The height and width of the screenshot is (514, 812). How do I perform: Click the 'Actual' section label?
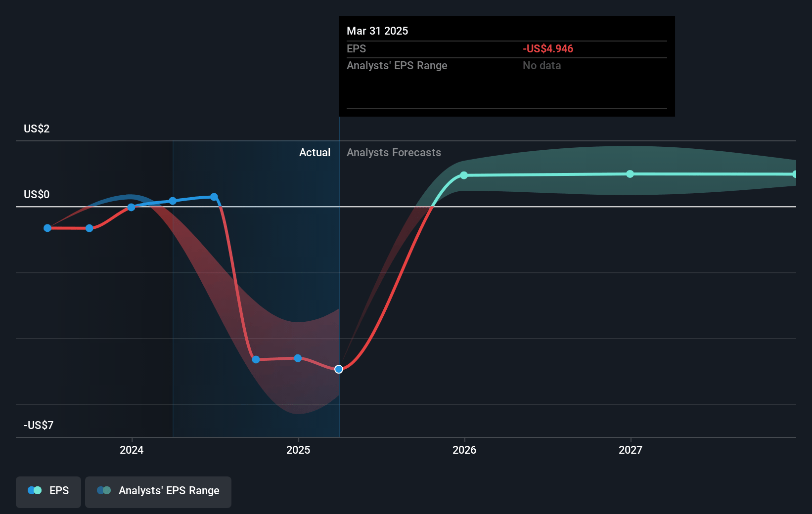coord(315,152)
